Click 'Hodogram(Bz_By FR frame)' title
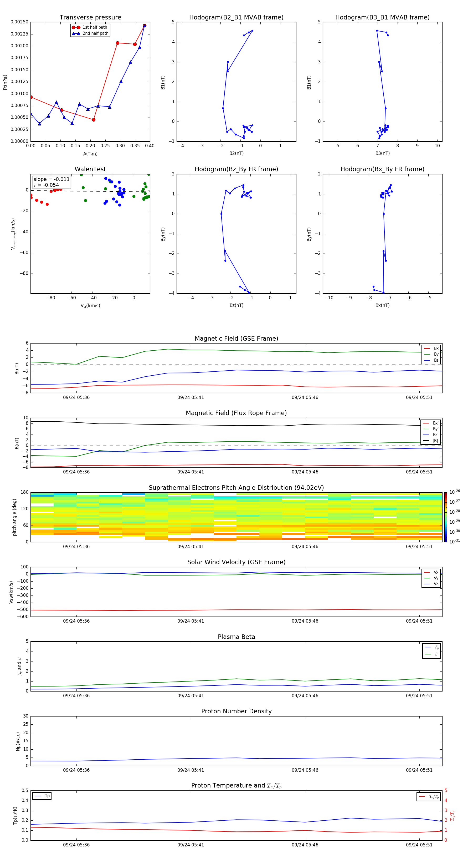Viewport: 473px width, 868px height. pyautogui.click(x=236, y=169)
